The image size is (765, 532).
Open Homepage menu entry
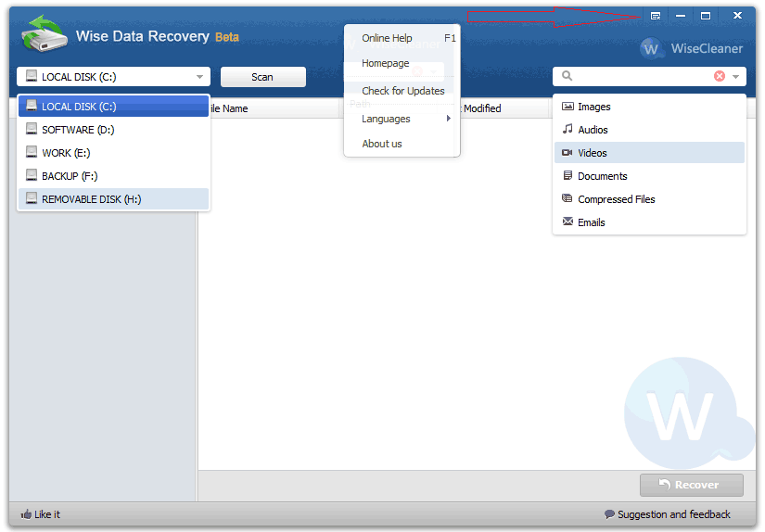(x=402, y=63)
